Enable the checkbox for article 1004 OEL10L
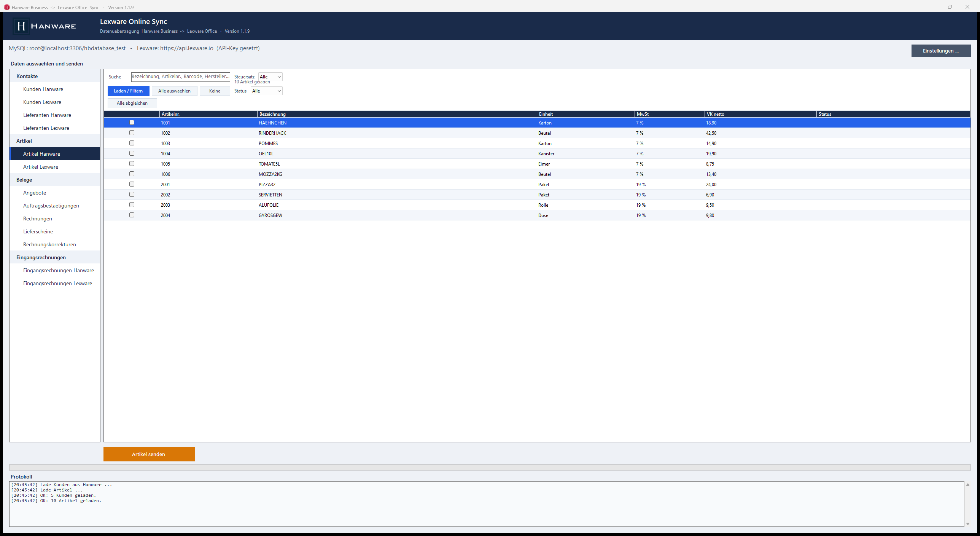980x536 pixels. click(132, 153)
